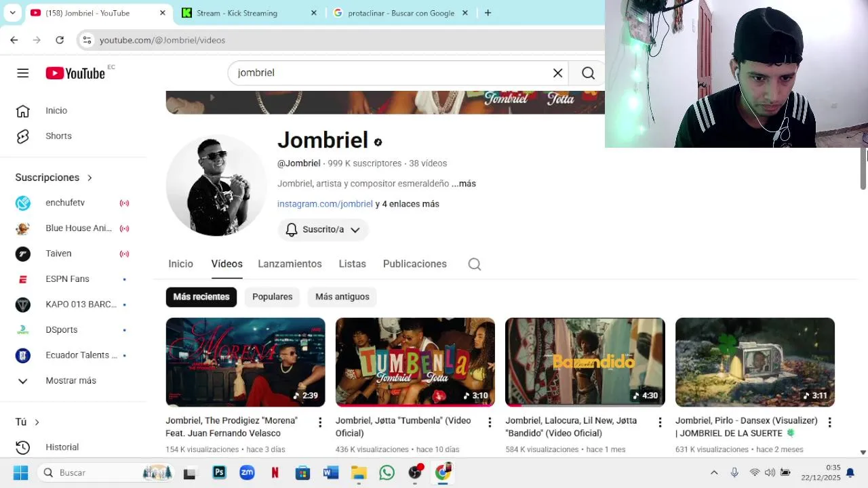
Task: Open the Dansex Visualizer title link
Action: pyautogui.click(x=747, y=427)
